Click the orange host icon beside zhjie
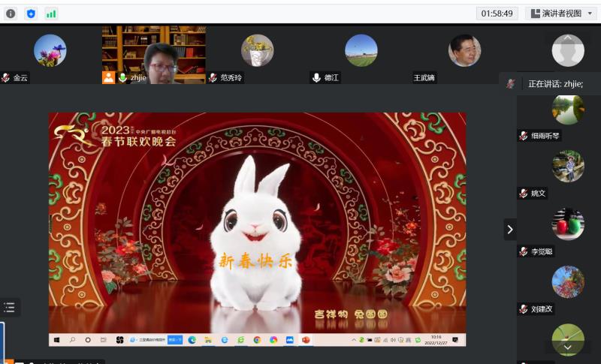 [x=109, y=78]
